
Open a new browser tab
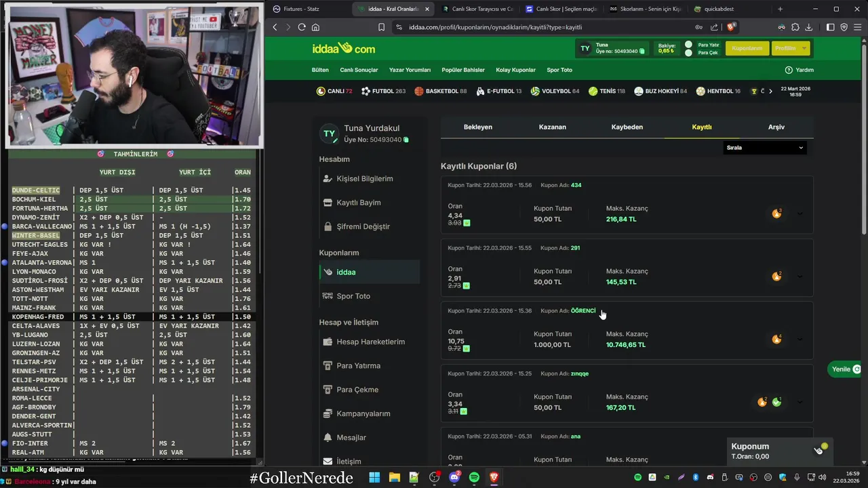pyautogui.click(x=780, y=9)
